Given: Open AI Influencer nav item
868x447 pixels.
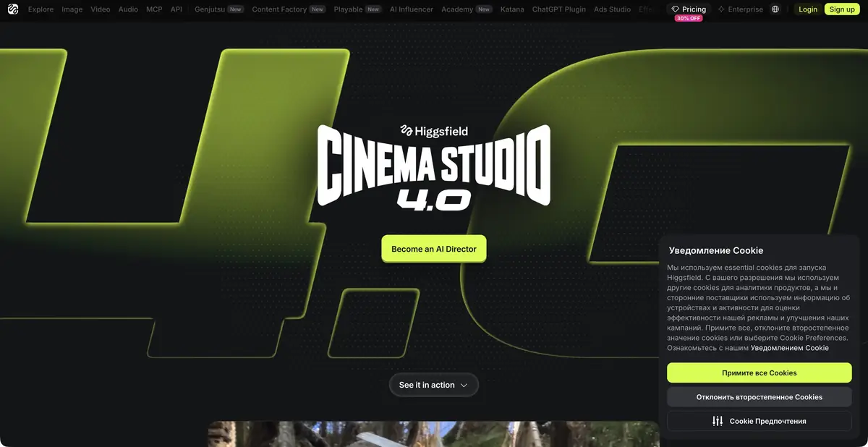Looking at the screenshot, I should click(x=412, y=9).
